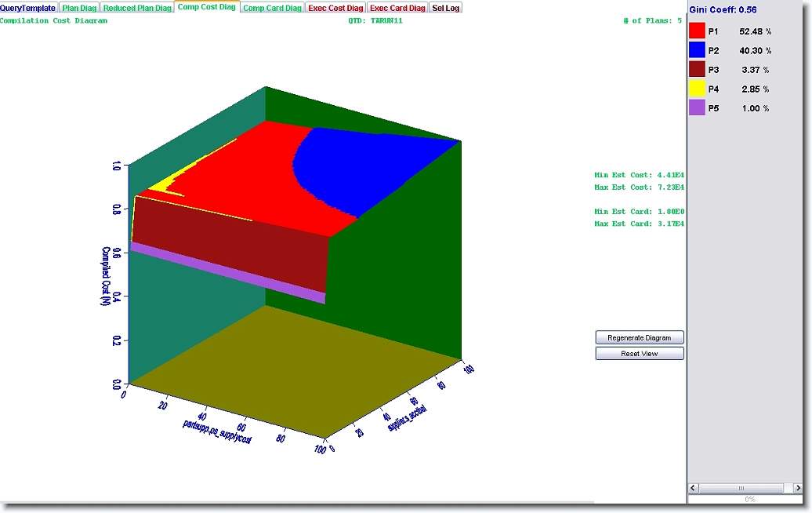Switch to Comp Card Diag tab
The width and height of the screenshot is (812, 513).
[272, 8]
